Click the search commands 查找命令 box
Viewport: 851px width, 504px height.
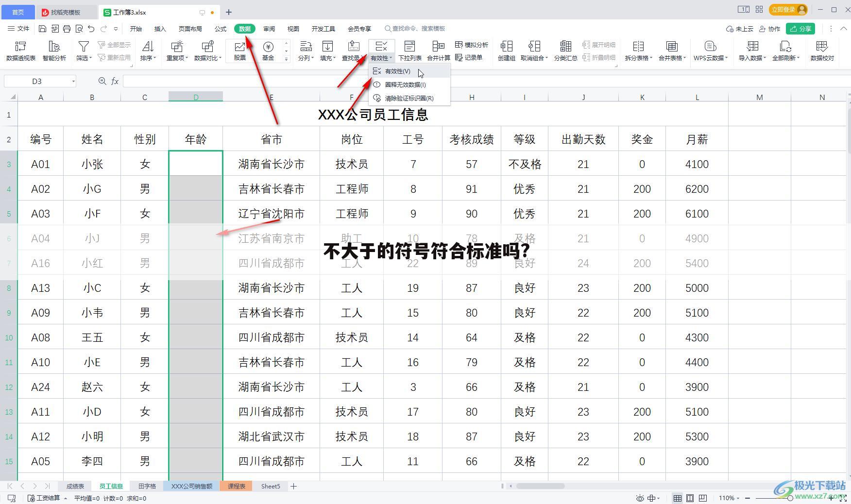coord(415,29)
